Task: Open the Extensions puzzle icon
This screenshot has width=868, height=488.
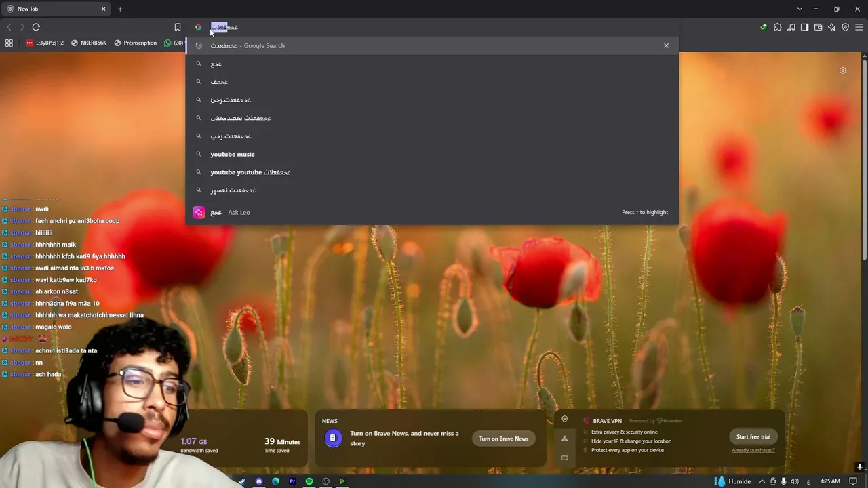Action: 778,27
